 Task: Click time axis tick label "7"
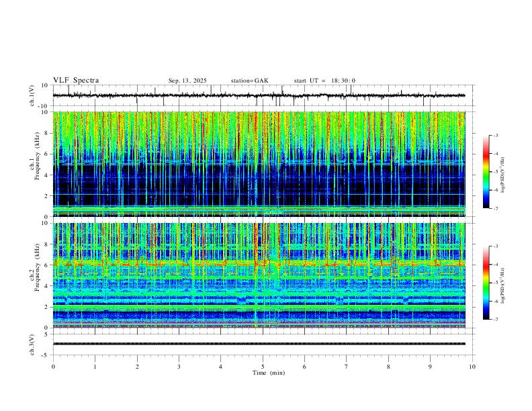(x=347, y=367)
